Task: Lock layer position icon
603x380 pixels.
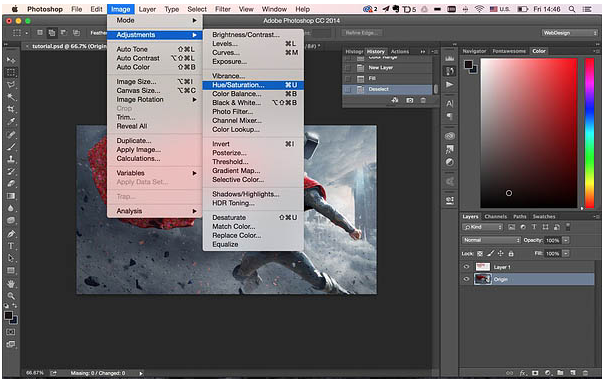Action: (x=501, y=253)
